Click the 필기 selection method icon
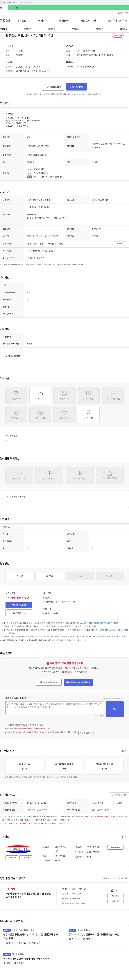This screenshot has width=129, height=980. pyautogui.click(x=80, y=576)
